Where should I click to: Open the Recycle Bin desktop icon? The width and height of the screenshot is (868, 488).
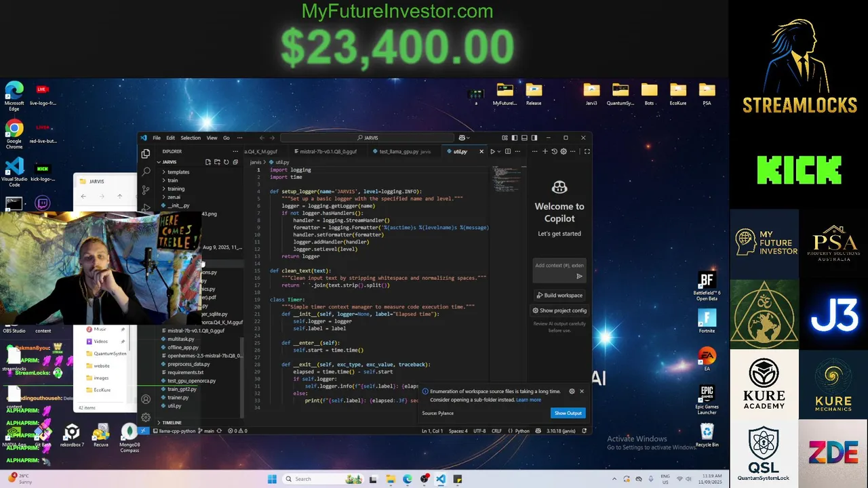[707, 435]
